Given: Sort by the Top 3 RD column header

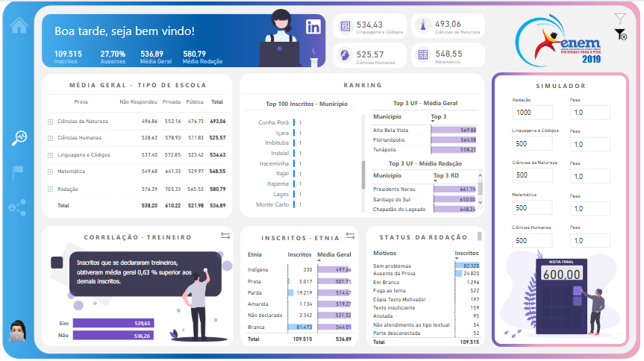Looking at the screenshot, I should tap(447, 176).
